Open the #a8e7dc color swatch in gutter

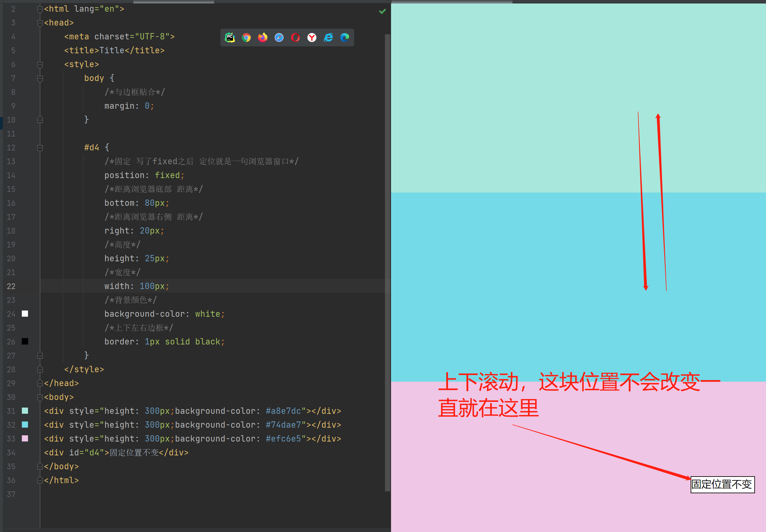coord(25,411)
